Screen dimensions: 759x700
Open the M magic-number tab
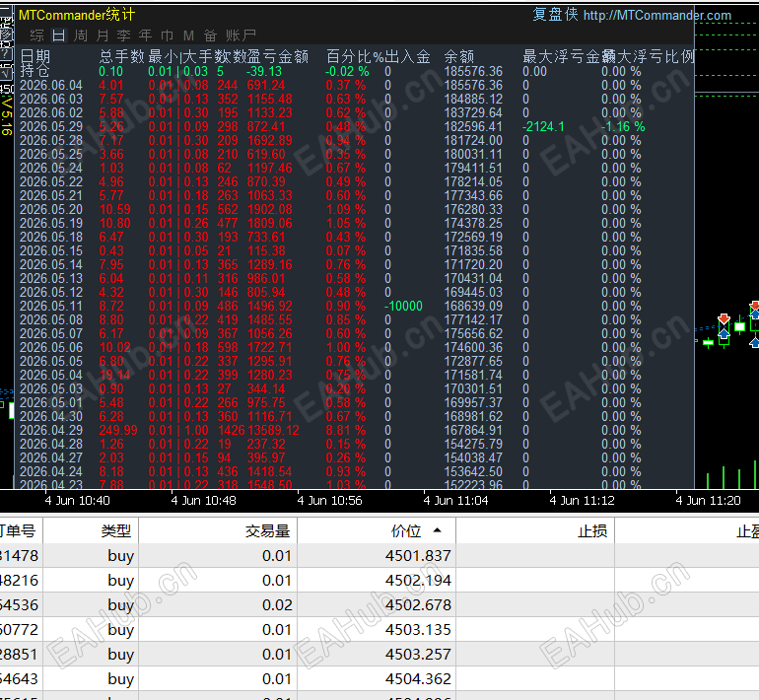point(189,35)
